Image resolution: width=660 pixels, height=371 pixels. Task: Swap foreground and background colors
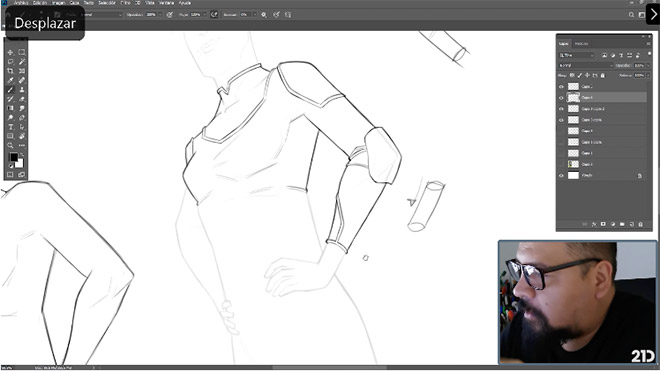click(21, 155)
